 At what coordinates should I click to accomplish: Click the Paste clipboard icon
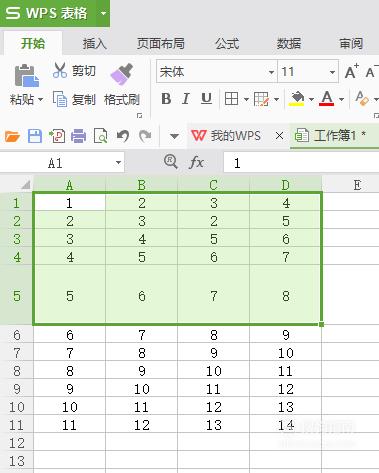pos(26,75)
